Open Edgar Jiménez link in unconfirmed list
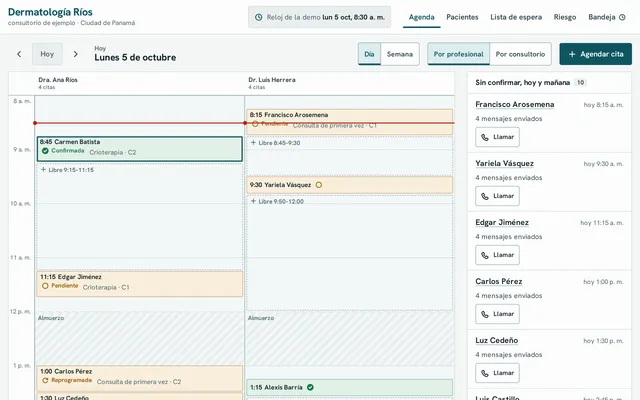Screen dimensions: 640x400 pos(502,222)
